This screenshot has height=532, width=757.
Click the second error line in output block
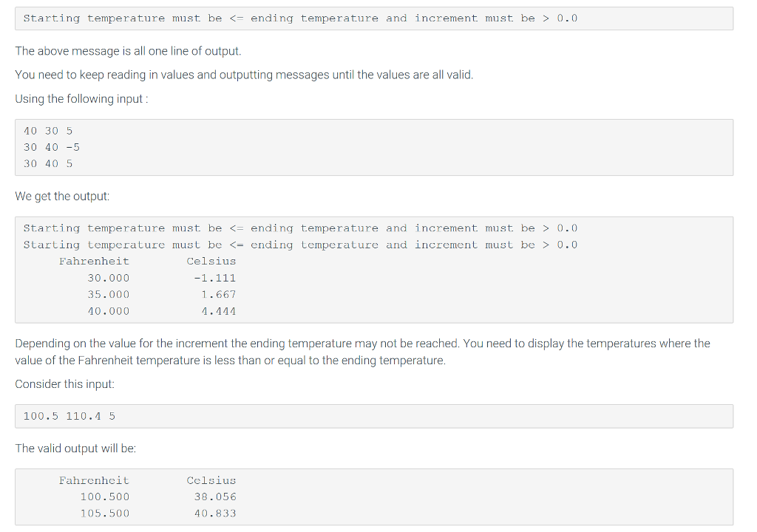point(300,245)
